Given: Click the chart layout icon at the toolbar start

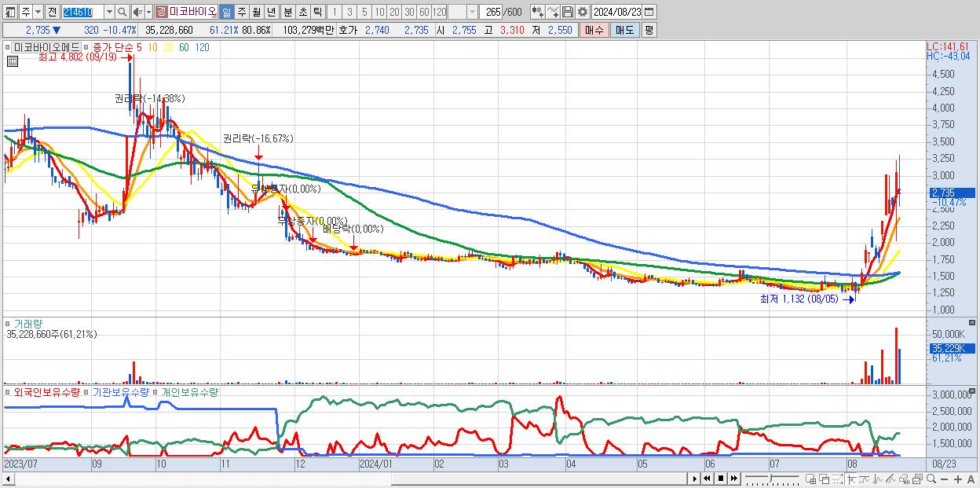Looking at the screenshot, I should click(9, 13).
